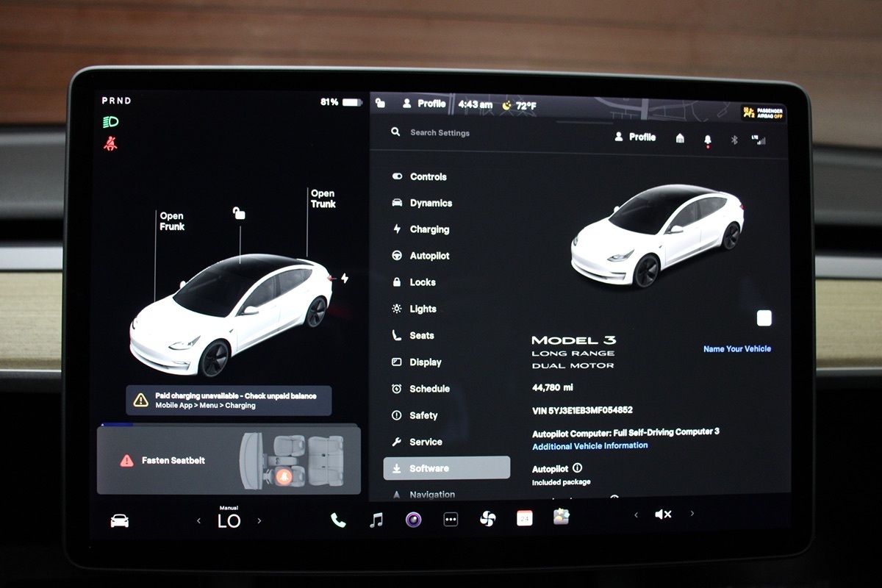Open the Additional Vehicle Information link
This screenshot has height=588, width=882.
click(589, 445)
